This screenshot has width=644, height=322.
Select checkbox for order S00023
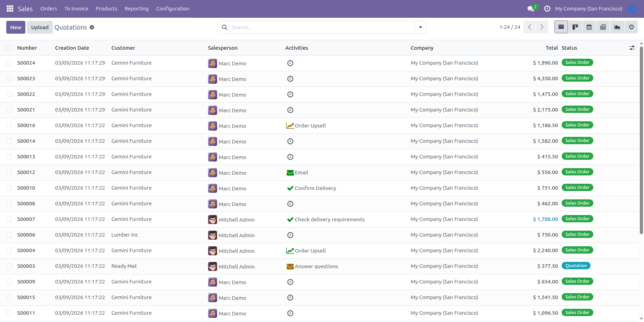pos(9,79)
